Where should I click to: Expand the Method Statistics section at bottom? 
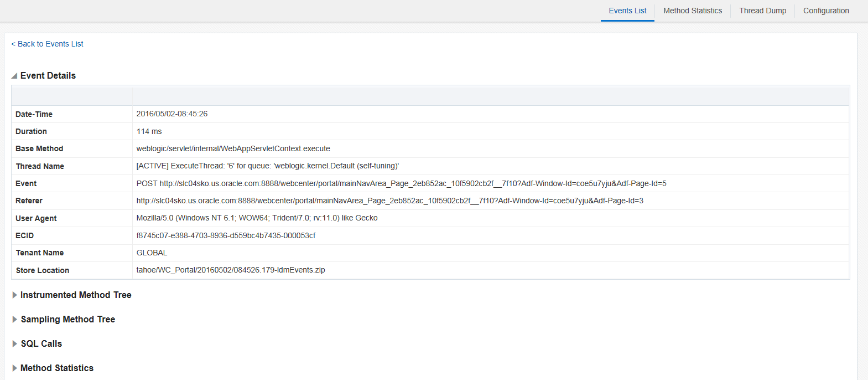15,368
